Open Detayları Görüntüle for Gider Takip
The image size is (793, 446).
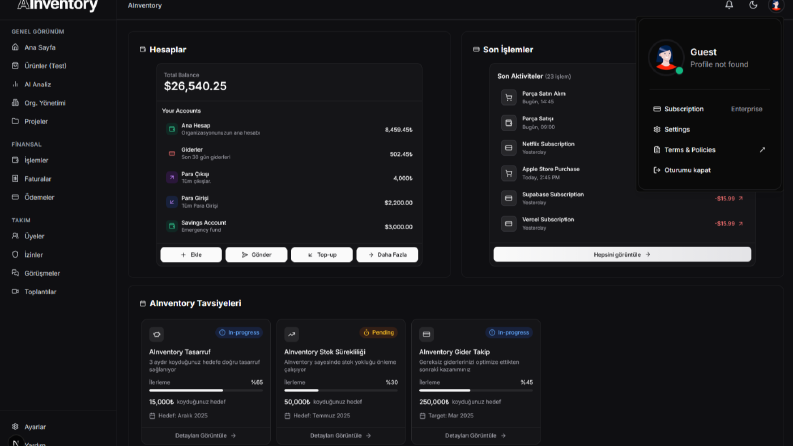(x=476, y=435)
